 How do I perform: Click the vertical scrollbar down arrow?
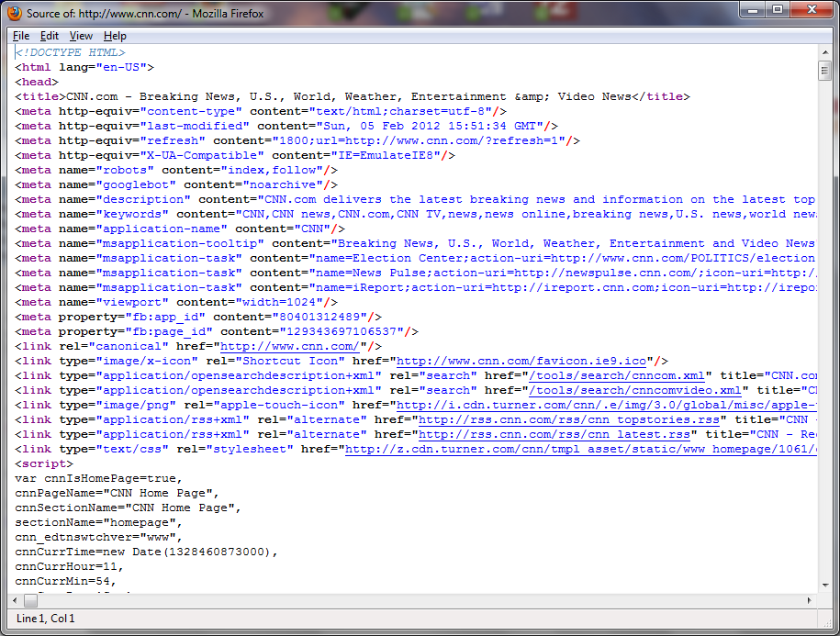pyautogui.click(x=824, y=584)
